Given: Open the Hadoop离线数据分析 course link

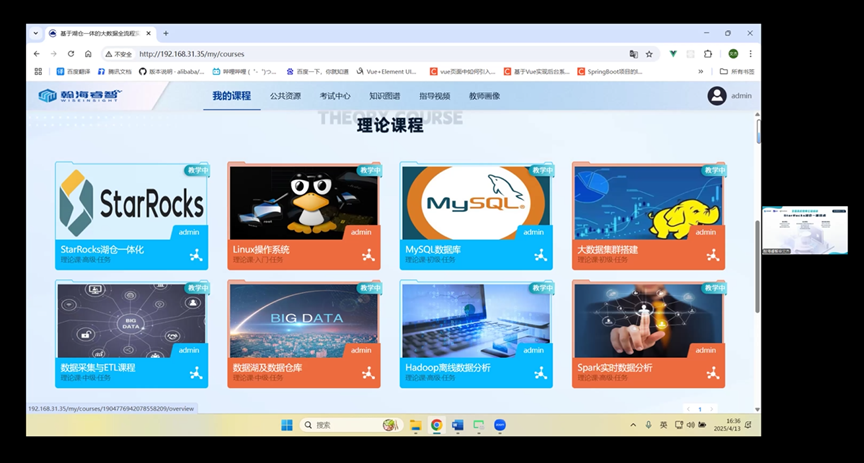Looking at the screenshot, I should click(x=448, y=368).
